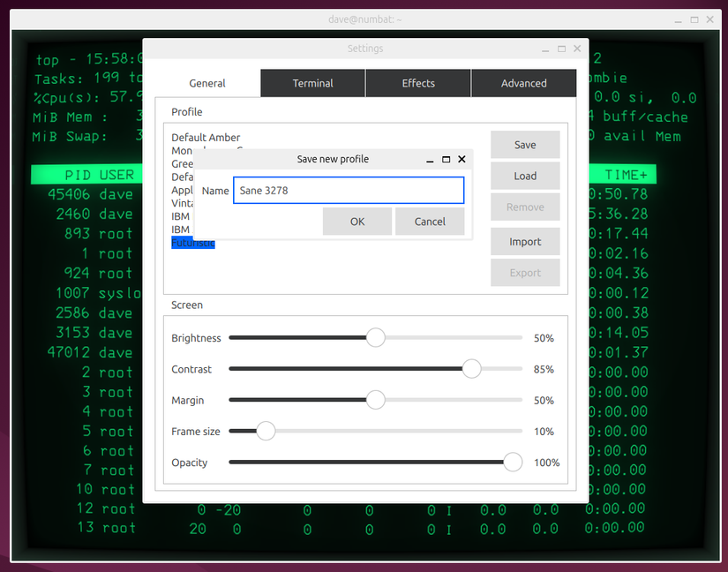Click the Frame size slider handle
The image size is (728, 572).
pos(266,431)
